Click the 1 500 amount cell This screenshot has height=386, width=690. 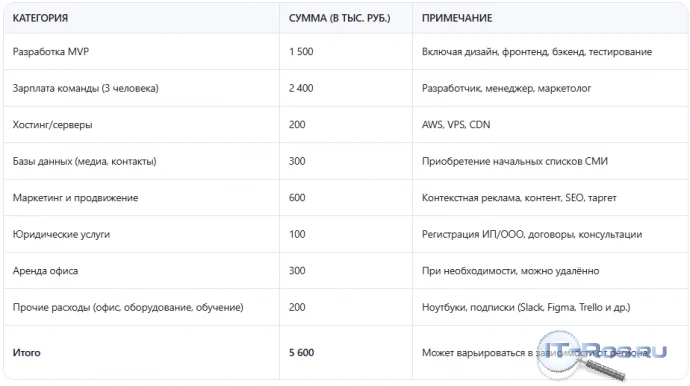[x=301, y=51]
